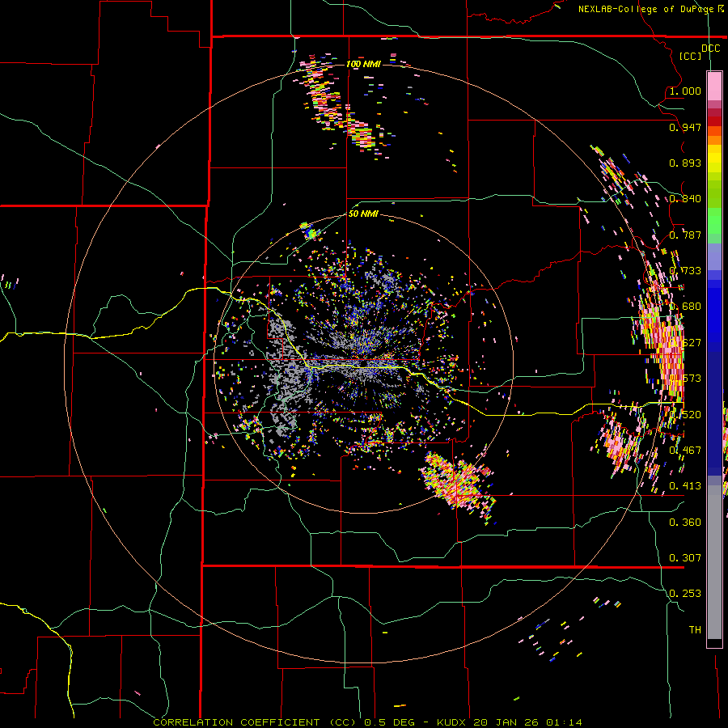Pick the red segment of the color bar
This screenshot has width=728, height=728.
click(x=714, y=121)
